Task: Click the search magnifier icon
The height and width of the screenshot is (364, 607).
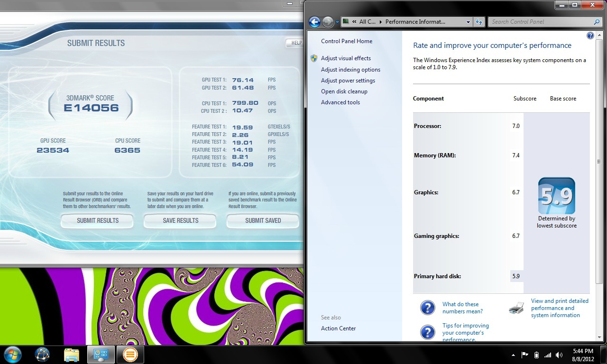Action: pos(597,22)
